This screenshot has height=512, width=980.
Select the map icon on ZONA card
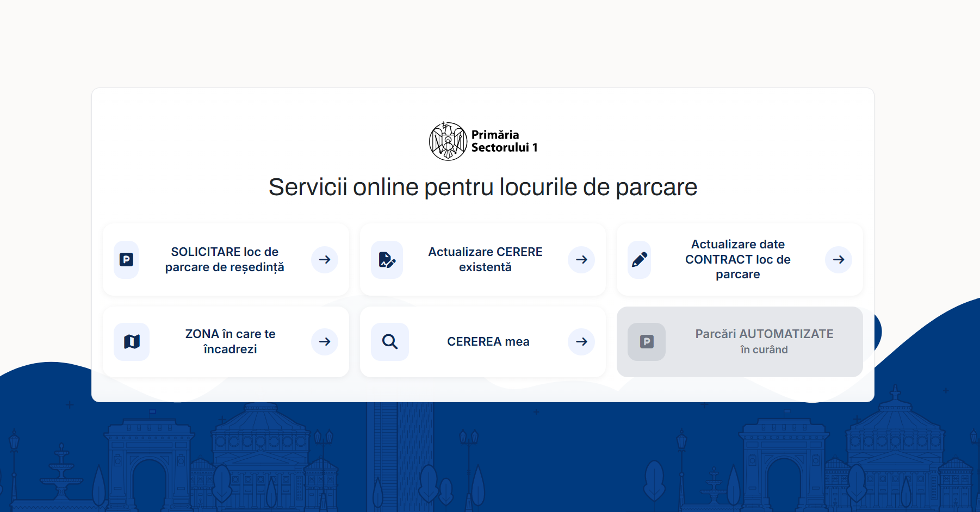[x=131, y=341]
